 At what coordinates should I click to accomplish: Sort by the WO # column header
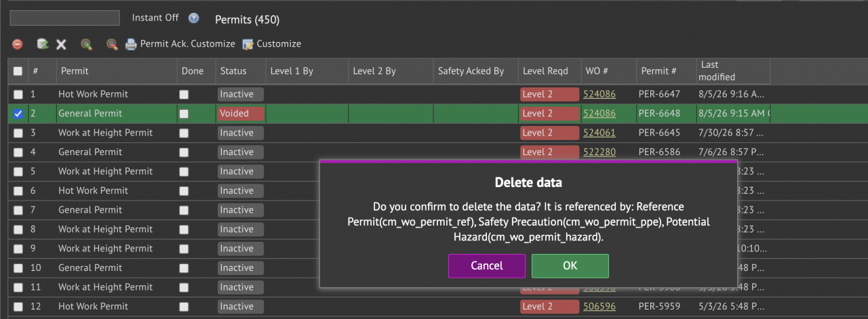point(608,70)
